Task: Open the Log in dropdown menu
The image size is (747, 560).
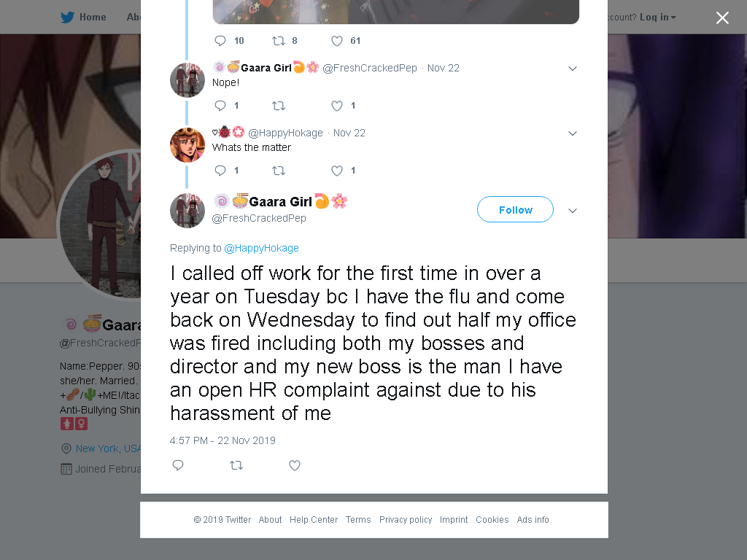Action: pyautogui.click(x=657, y=17)
